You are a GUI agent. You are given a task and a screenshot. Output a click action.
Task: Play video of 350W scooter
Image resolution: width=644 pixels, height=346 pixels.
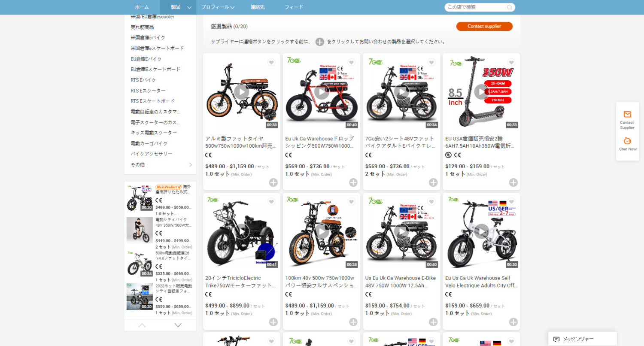click(482, 92)
